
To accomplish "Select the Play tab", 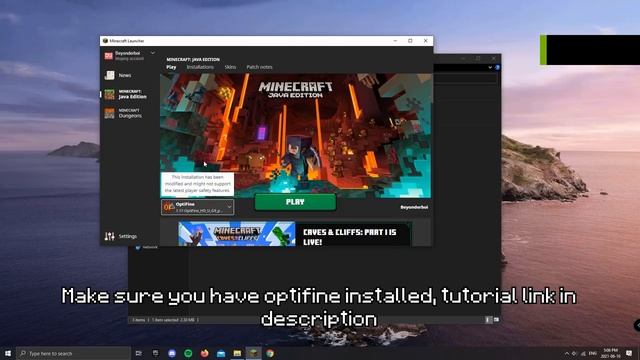I will (x=171, y=67).
